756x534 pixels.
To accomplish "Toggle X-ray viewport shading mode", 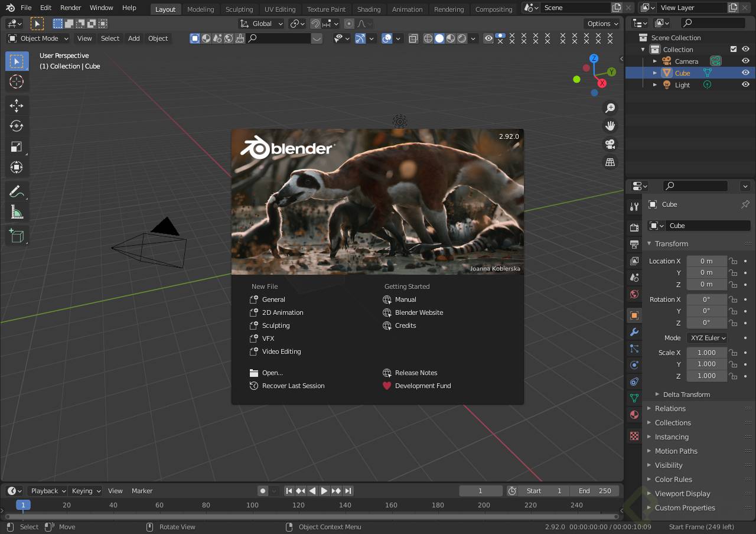I will point(413,38).
